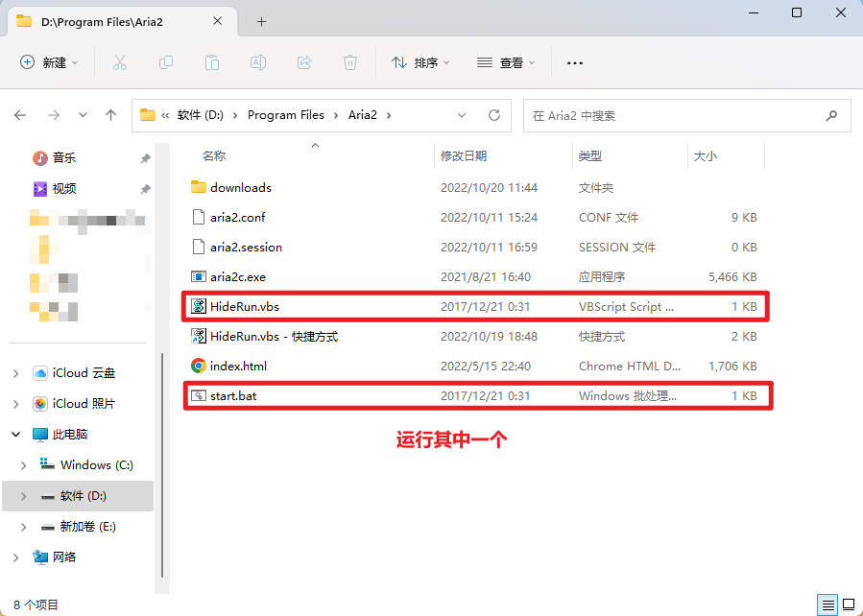Click the Refresh icon in address bar

click(494, 115)
